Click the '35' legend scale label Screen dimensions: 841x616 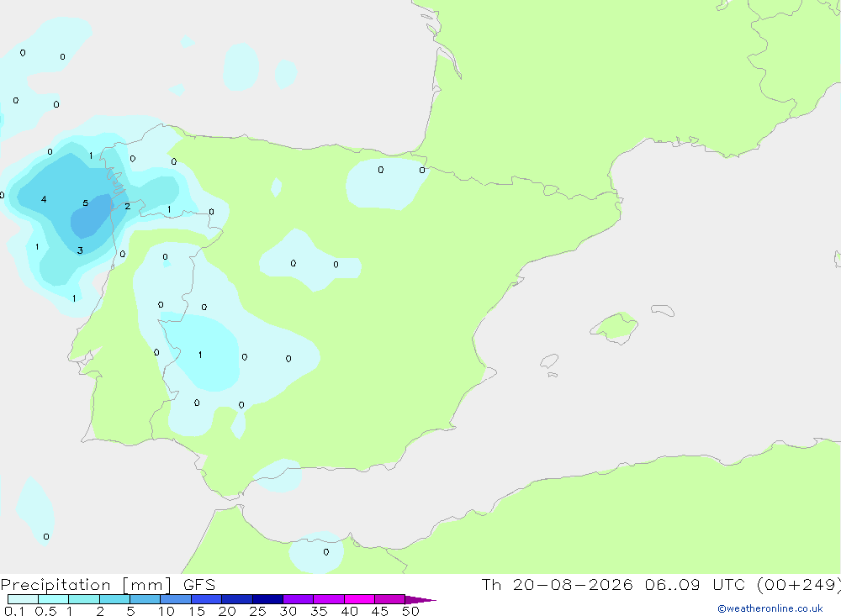(319, 611)
